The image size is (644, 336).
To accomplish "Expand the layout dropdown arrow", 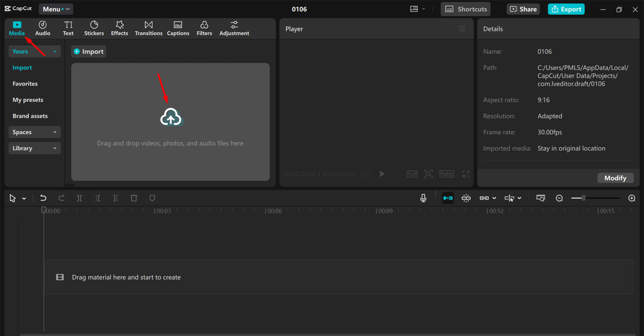I will point(424,9).
